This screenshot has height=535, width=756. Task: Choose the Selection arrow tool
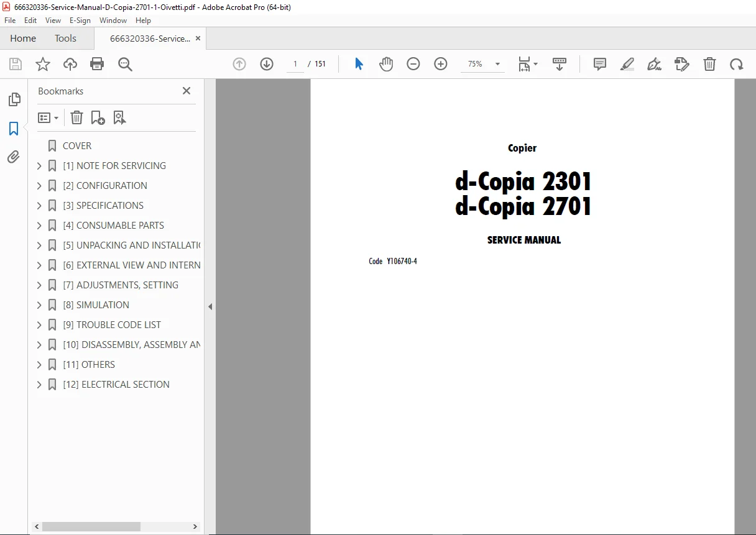click(359, 64)
